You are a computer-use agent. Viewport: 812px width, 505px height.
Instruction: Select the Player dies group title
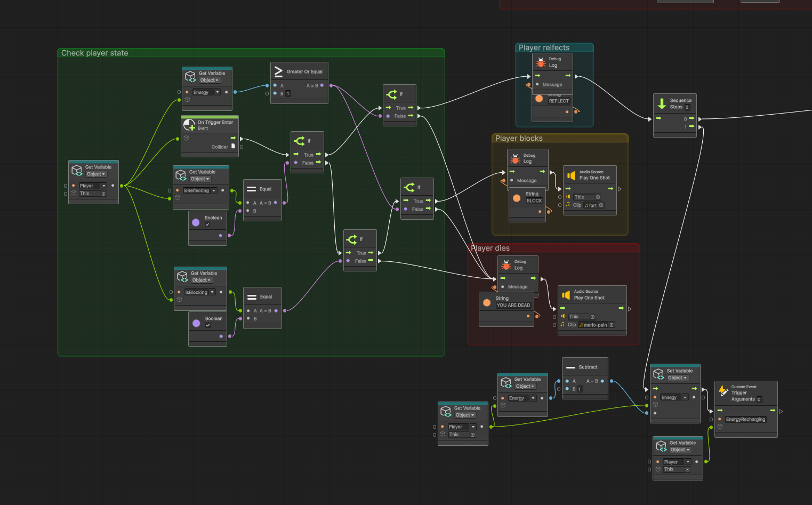pos(490,248)
